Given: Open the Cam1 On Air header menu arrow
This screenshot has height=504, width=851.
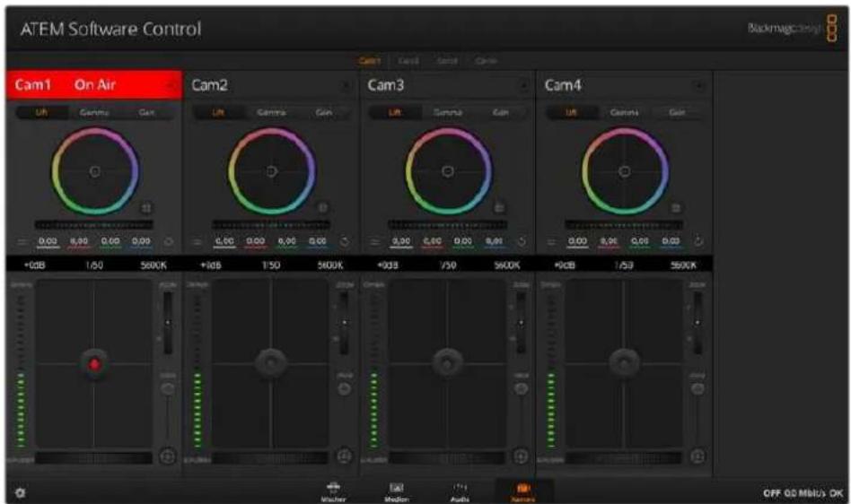Looking at the screenshot, I should tap(171, 85).
